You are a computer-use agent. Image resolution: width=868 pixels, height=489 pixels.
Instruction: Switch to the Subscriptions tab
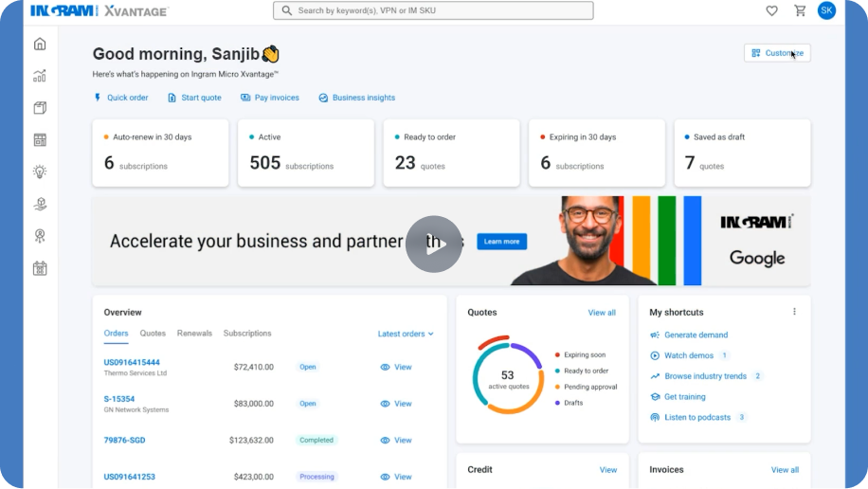247,334
